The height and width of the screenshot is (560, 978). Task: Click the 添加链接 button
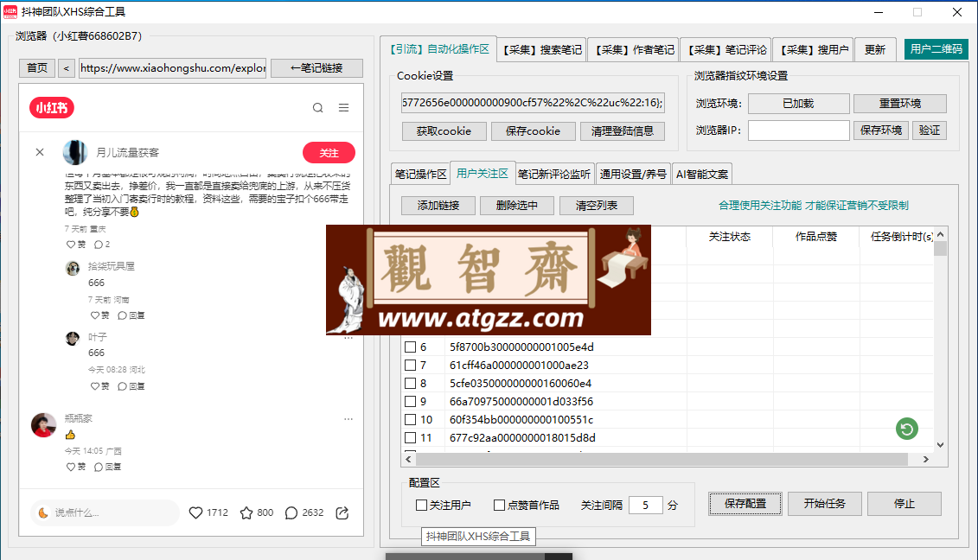click(x=438, y=206)
